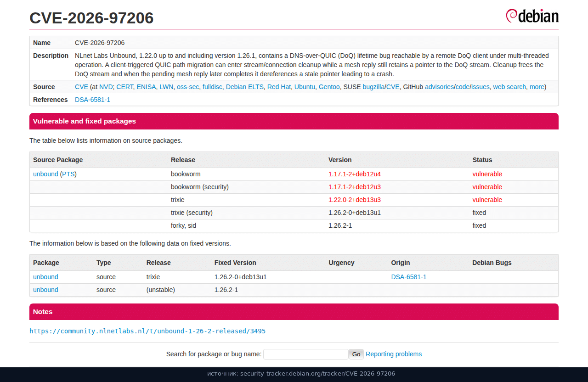This screenshot has width=588, height=382.
Task: Select version 1.17.1-2+deb12u4 text
Action: click(355, 174)
